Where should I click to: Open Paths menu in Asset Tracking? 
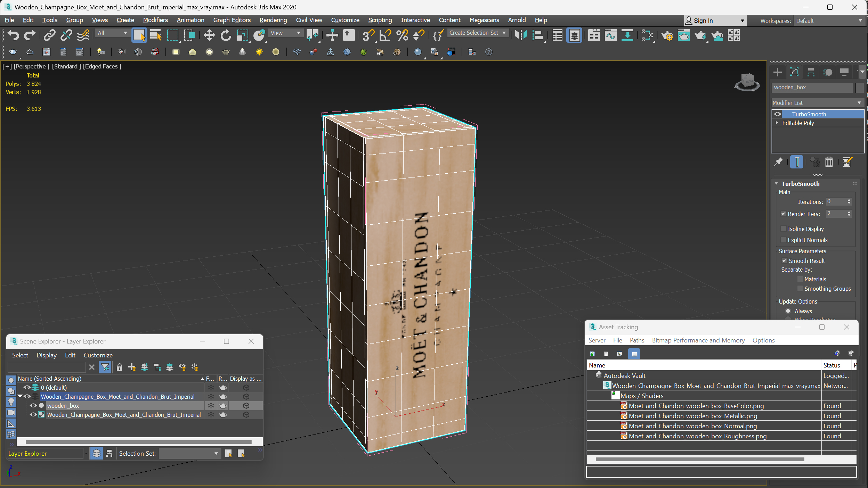(x=637, y=340)
